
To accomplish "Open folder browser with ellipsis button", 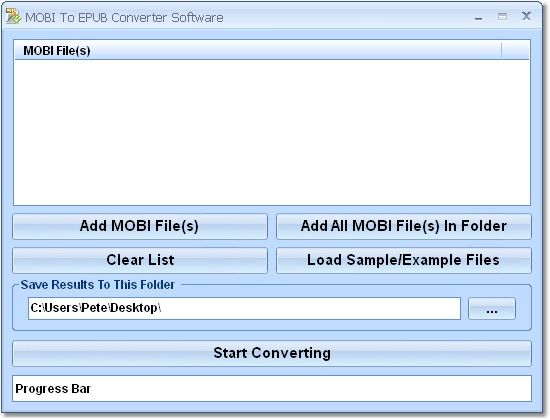I will tap(492, 309).
